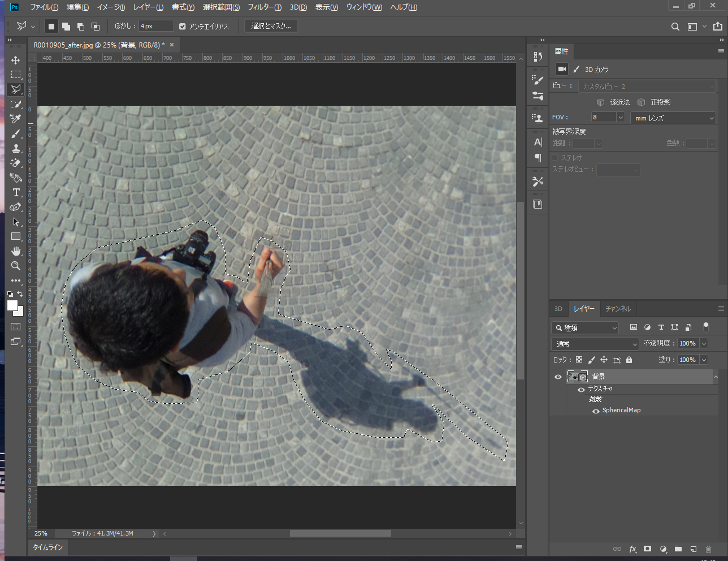The height and width of the screenshot is (561, 728).
Task: Change screen mode from toolbox
Action: click(x=16, y=342)
